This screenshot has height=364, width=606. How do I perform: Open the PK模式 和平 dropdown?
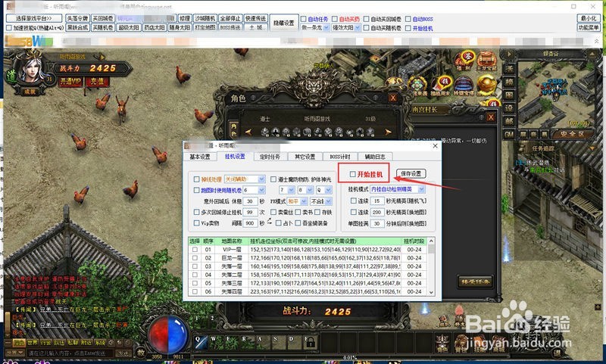click(297, 201)
